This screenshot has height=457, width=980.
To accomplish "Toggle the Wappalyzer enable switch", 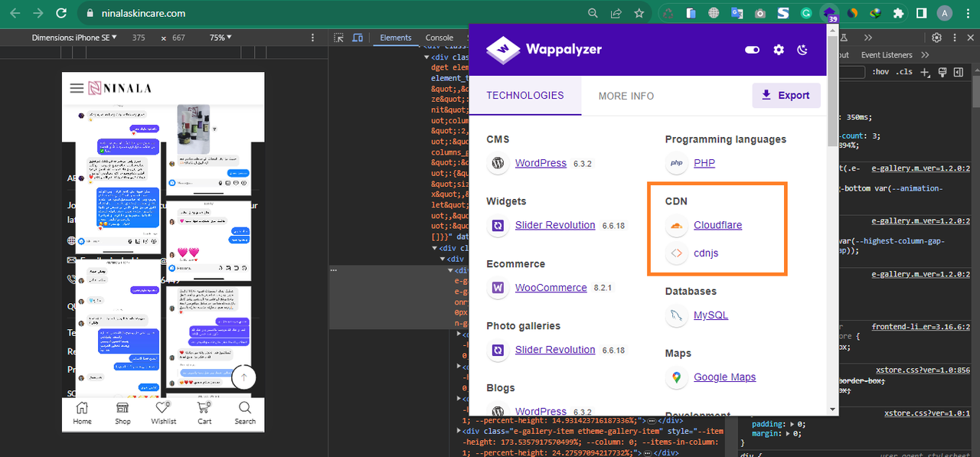I will click(x=752, y=50).
